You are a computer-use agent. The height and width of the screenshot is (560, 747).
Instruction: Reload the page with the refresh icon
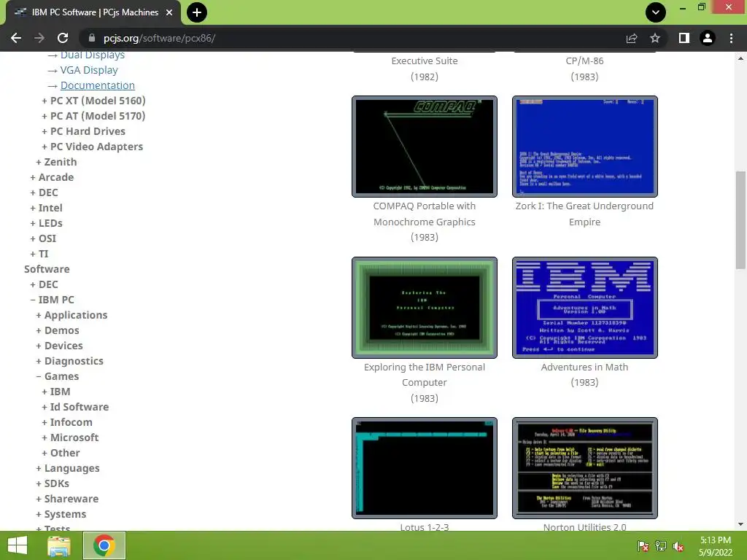63,38
